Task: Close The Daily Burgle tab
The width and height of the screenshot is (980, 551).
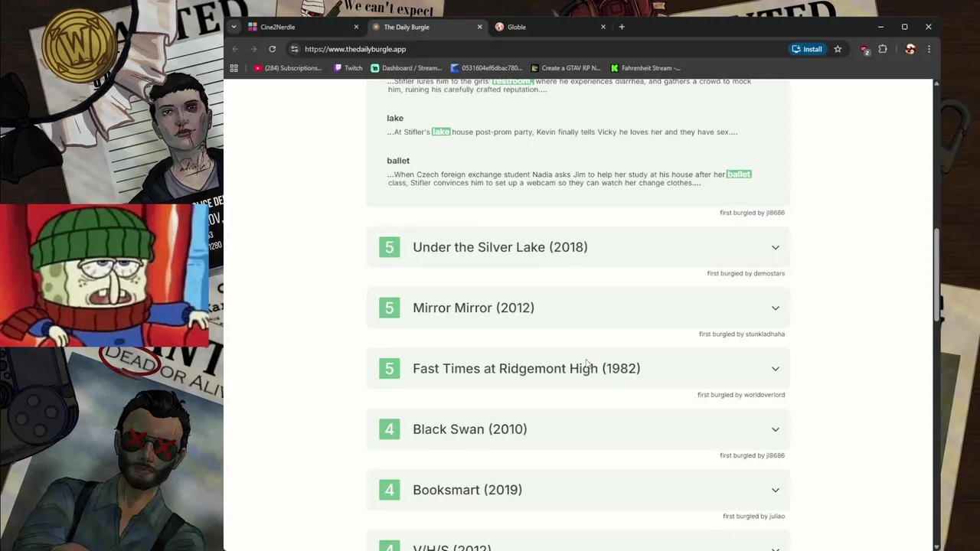Action: point(480,27)
